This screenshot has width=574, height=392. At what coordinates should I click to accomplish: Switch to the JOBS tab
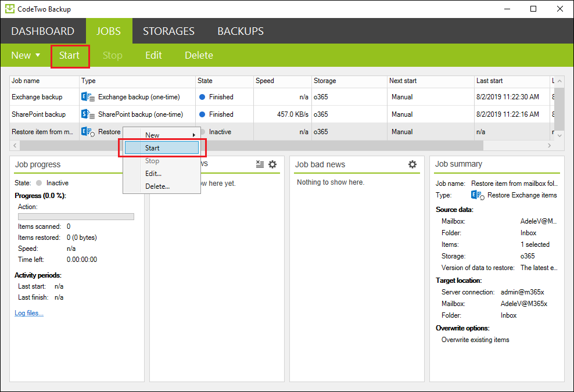click(109, 31)
